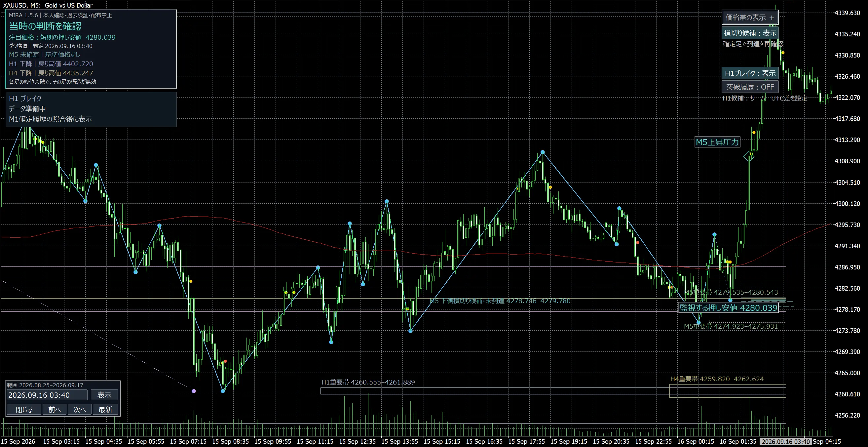The height and width of the screenshot is (447, 868).
Task: Click the 監視する押し安値 4280.039 label
Action: 729,307
